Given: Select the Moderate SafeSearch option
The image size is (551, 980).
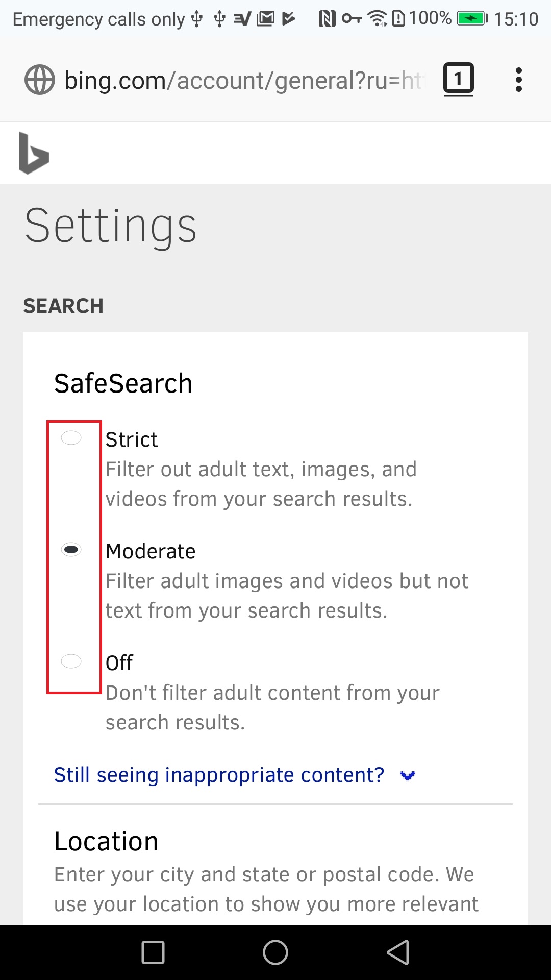Looking at the screenshot, I should click(71, 550).
